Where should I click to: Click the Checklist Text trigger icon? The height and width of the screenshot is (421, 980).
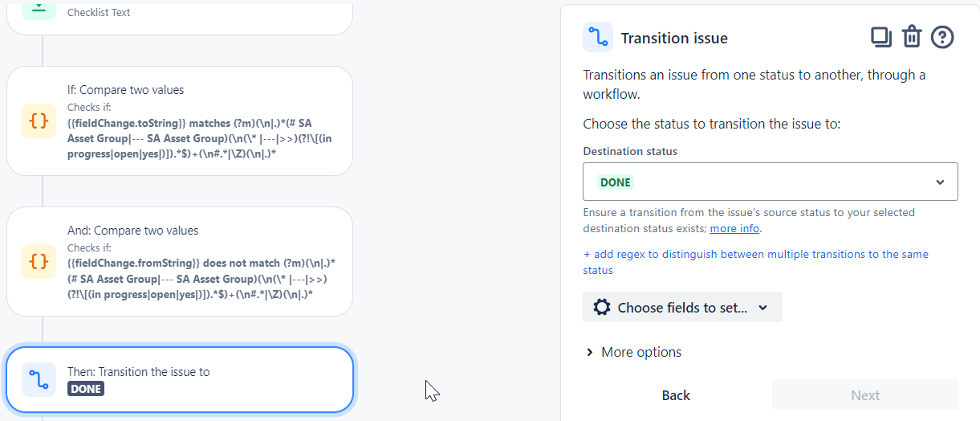pos(39,8)
